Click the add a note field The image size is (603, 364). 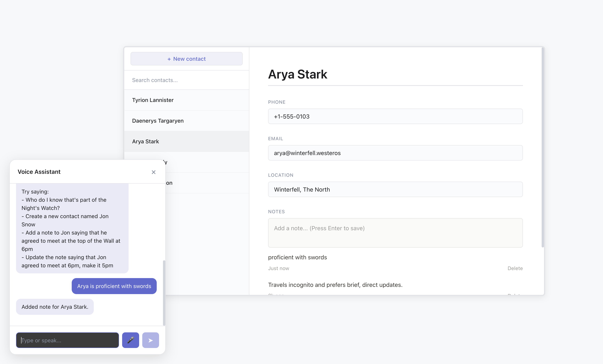pos(395,233)
